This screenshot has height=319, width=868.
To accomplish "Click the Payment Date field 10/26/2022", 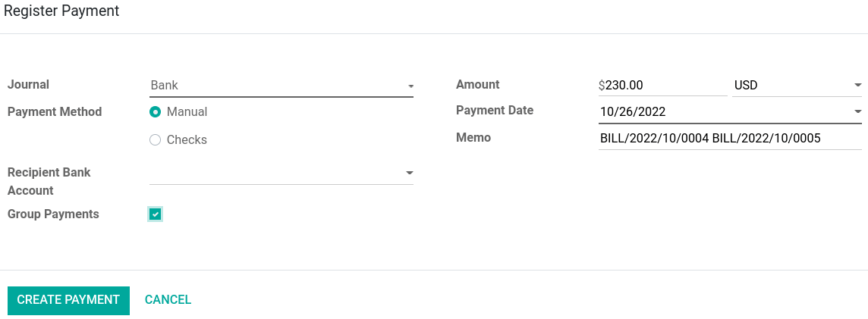I will coord(721,111).
